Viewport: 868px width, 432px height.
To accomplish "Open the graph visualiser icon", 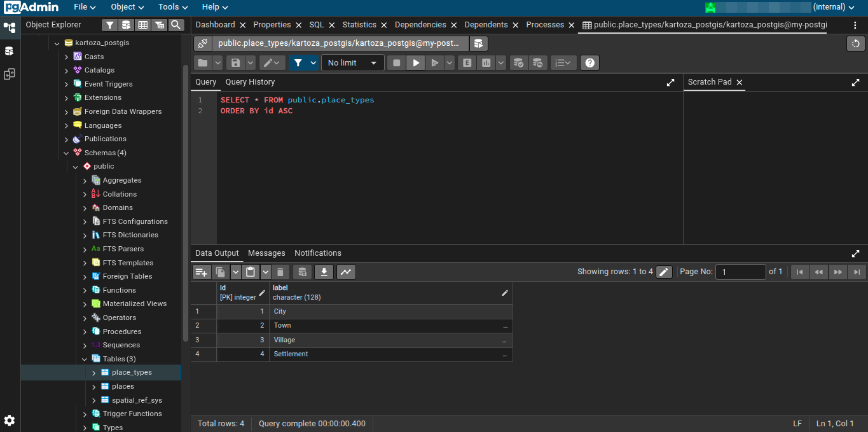I will [x=346, y=272].
